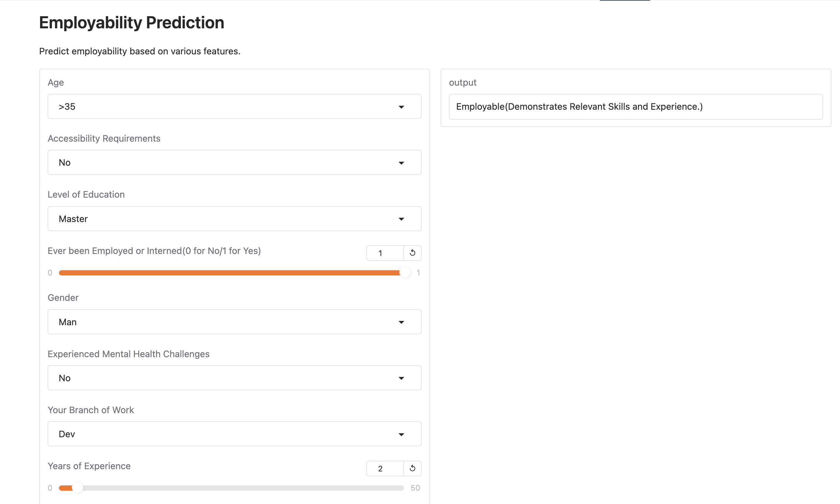Click the Branch of Work dropdown arrow
The image size is (840, 504).
pos(401,435)
